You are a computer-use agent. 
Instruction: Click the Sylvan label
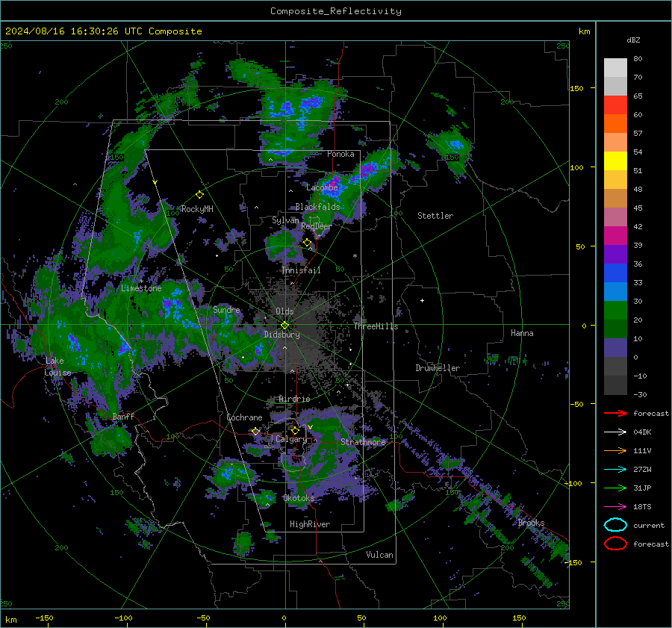tap(285, 220)
